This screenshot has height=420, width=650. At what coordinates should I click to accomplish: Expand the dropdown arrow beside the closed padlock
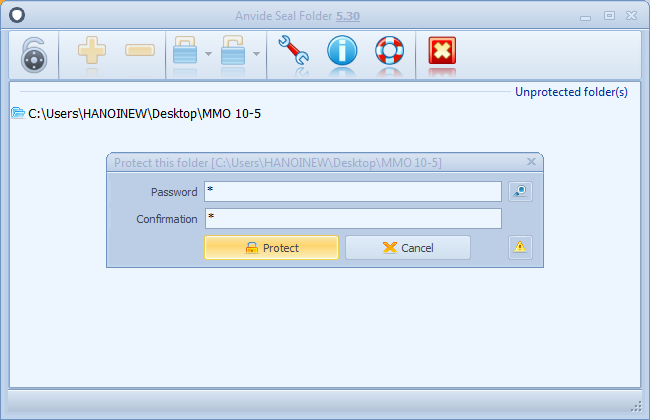208,54
